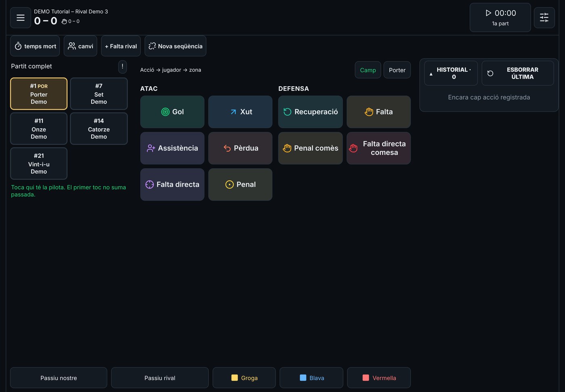Click the 0 – 0 match score
This screenshot has height=392, width=565.
[x=46, y=21]
